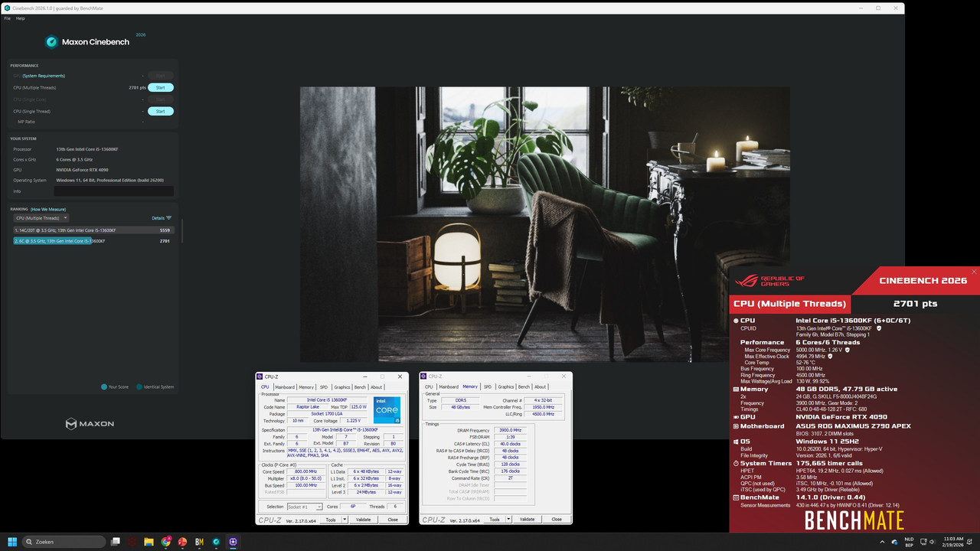Open About tab in left CPU-Z
The image size is (980, 551).
[x=377, y=387]
